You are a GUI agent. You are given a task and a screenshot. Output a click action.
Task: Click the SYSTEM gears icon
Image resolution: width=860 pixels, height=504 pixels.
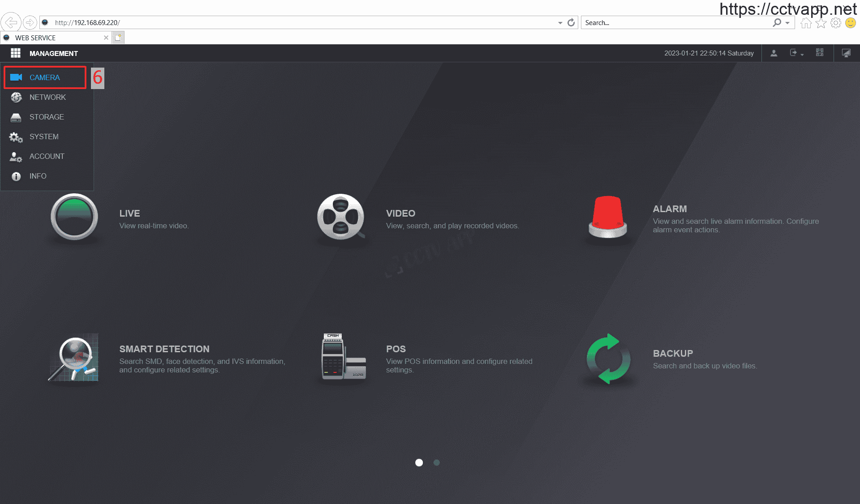[16, 137]
